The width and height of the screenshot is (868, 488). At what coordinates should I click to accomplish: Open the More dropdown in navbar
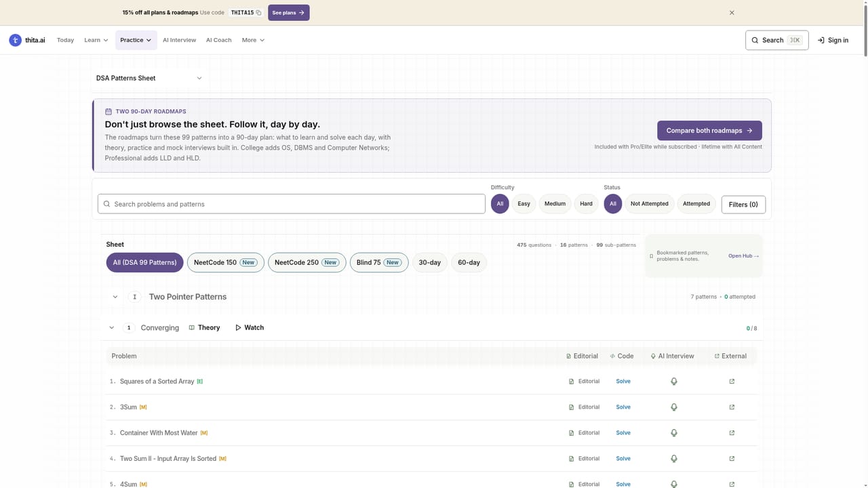click(254, 40)
